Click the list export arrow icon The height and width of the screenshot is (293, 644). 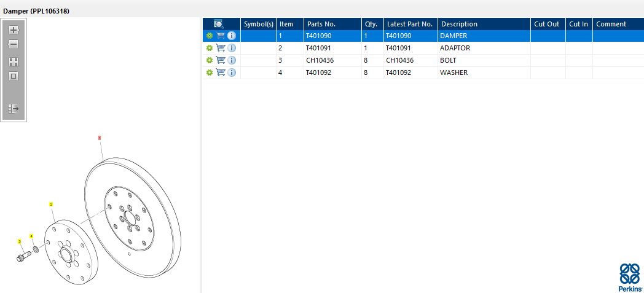(x=14, y=109)
